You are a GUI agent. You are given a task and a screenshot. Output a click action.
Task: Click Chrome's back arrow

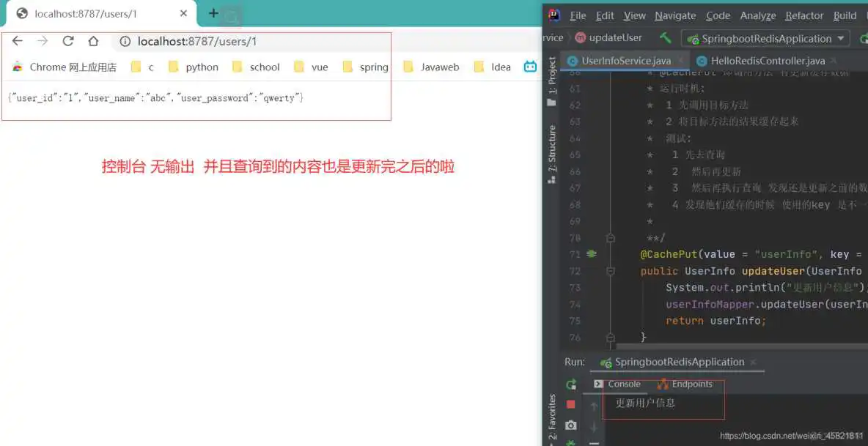pos(18,41)
